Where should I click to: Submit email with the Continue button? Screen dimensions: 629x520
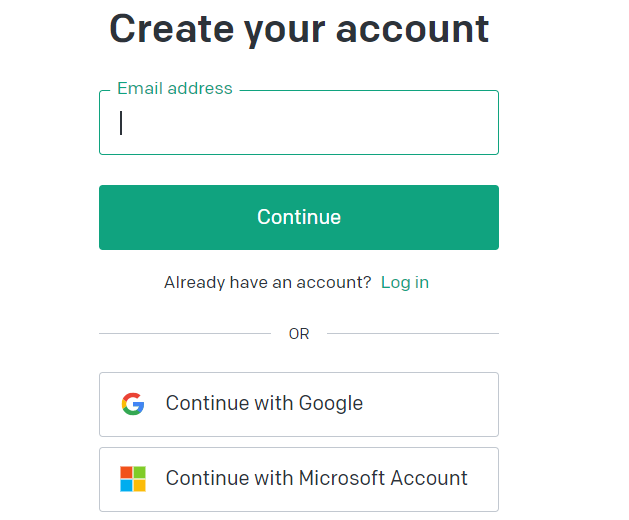point(299,217)
